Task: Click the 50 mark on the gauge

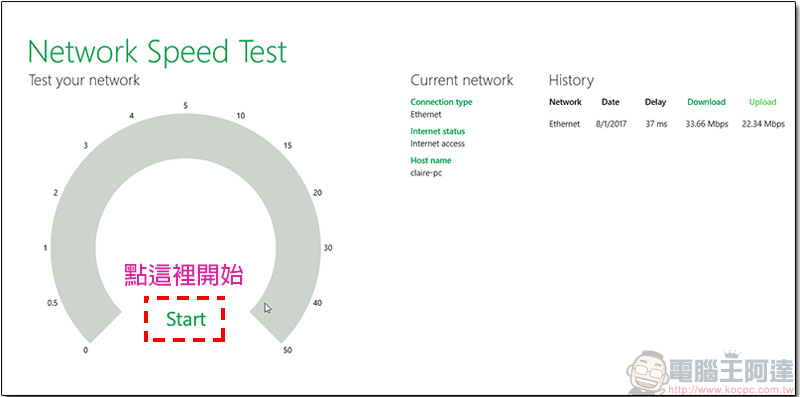Action: tap(287, 350)
